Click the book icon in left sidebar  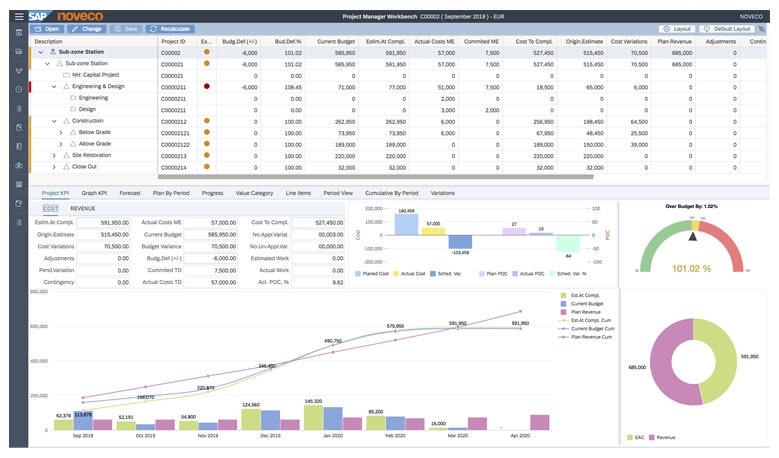pyautogui.click(x=19, y=147)
